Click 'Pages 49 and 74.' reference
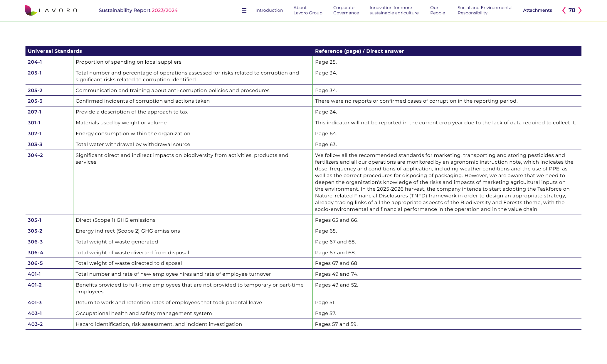Screen dimensions: 607x364 pos(337,274)
